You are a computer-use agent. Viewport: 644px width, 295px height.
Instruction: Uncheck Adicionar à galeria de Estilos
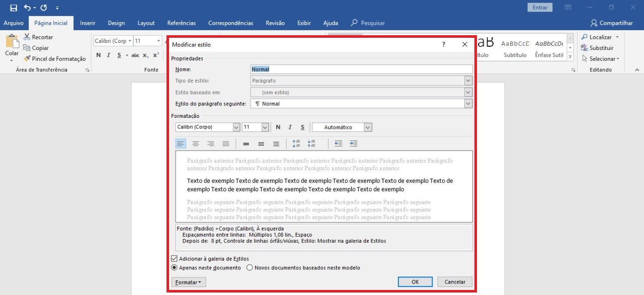(174, 258)
